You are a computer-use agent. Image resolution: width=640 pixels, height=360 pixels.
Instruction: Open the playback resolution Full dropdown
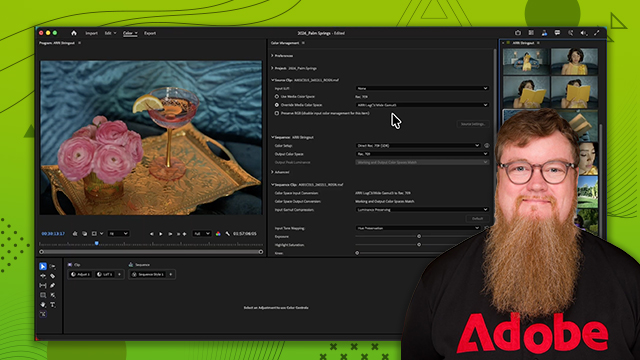tap(202, 233)
